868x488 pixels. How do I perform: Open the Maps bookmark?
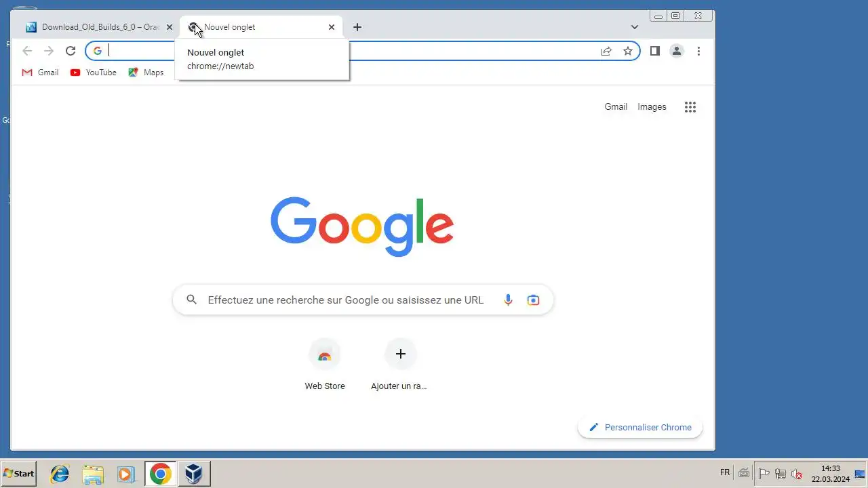tap(146, 73)
